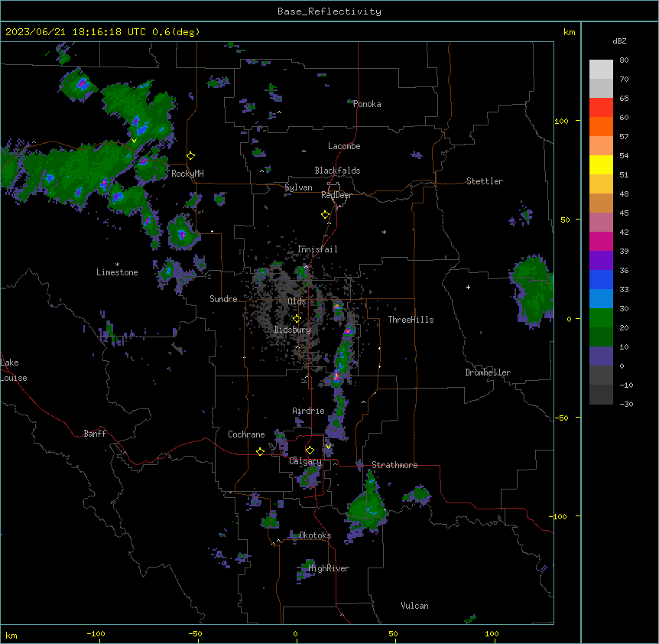The image size is (659, 644).
Task: Click the HighRiver label
Action: pyautogui.click(x=329, y=568)
